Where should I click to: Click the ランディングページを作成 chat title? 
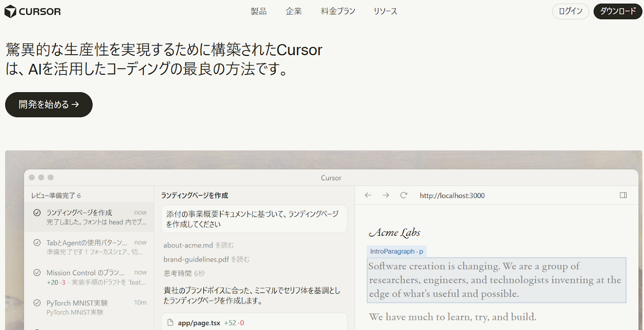coord(194,196)
